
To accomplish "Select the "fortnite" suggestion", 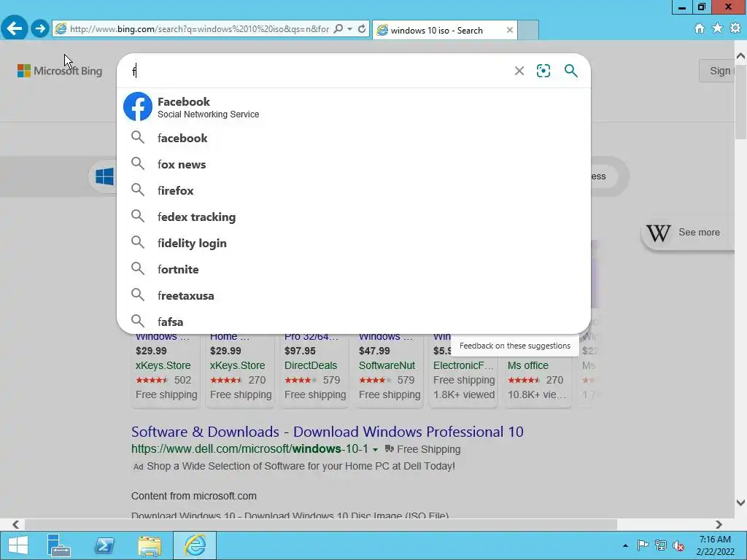I will click(x=354, y=269).
